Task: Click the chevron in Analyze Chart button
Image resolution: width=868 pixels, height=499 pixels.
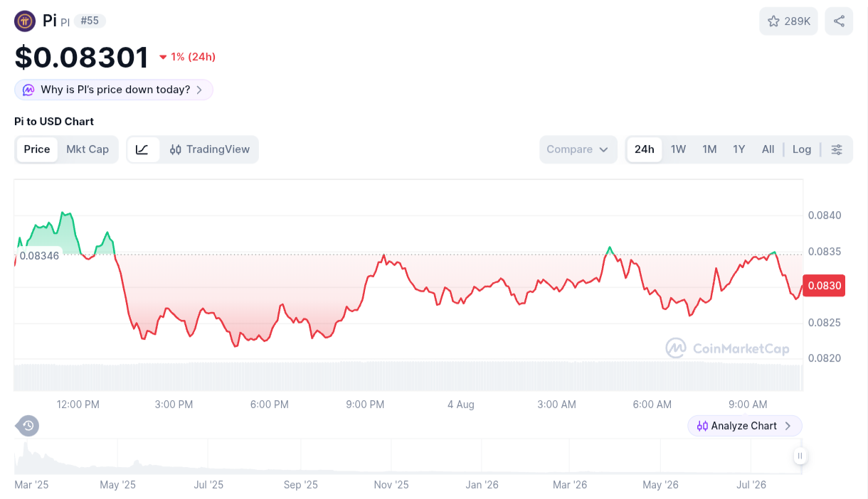Action: tap(788, 426)
